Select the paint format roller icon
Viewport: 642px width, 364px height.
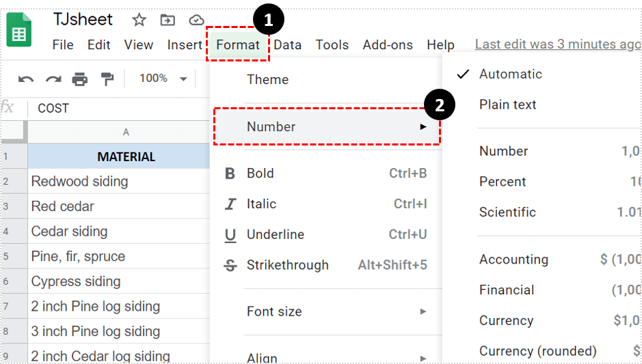coord(107,79)
